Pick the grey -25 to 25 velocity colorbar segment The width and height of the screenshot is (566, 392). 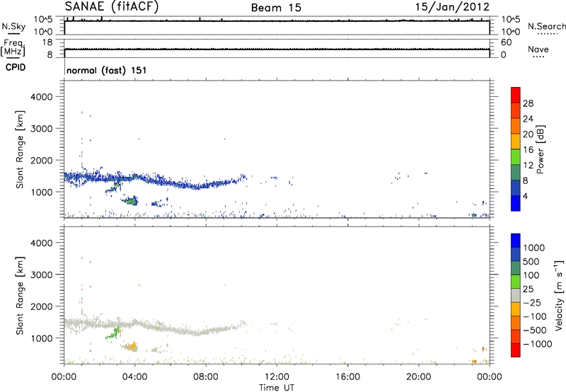(516, 296)
